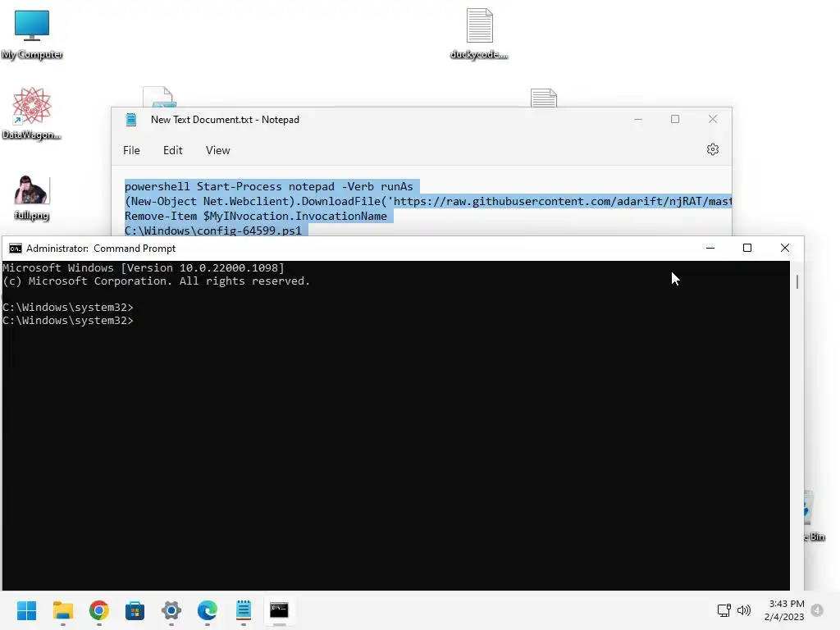Minimize the Notepad window
The height and width of the screenshot is (630, 840).
tap(638, 120)
